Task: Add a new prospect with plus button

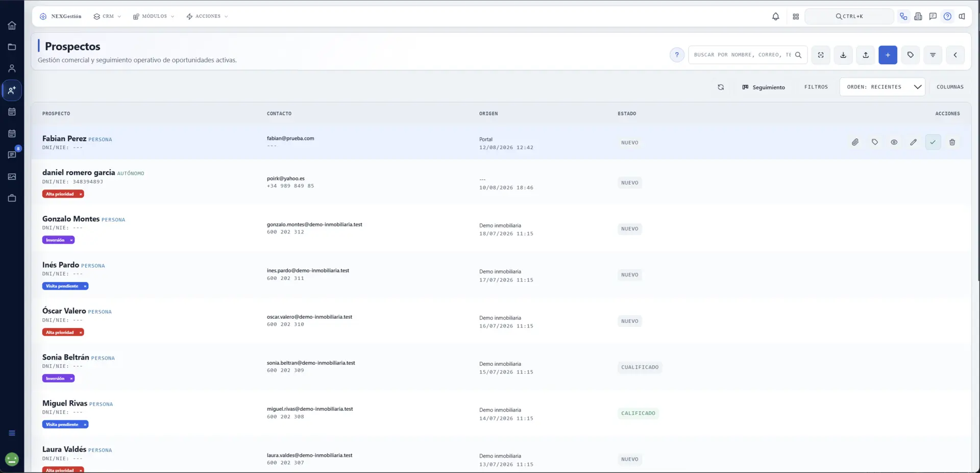Action: point(888,55)
